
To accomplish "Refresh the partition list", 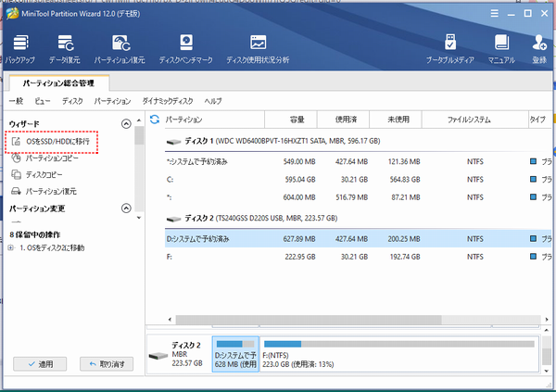I will pyautogui.click(x=155, y=120).
